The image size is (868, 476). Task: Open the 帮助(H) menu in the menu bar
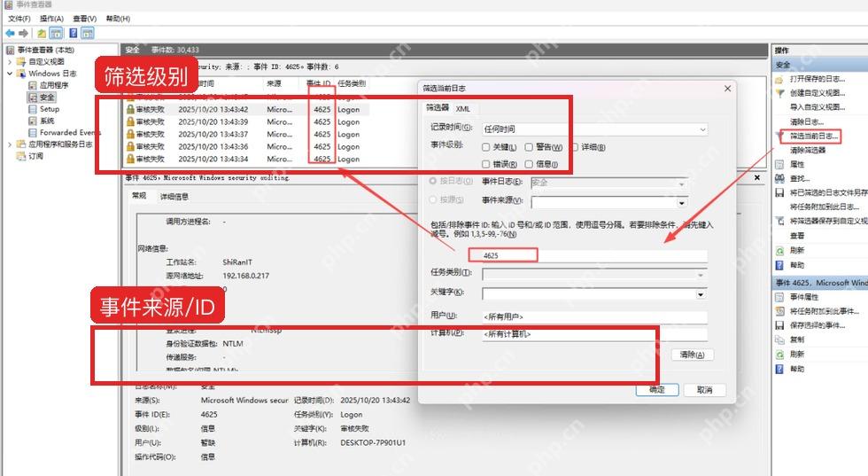(118, 19)
